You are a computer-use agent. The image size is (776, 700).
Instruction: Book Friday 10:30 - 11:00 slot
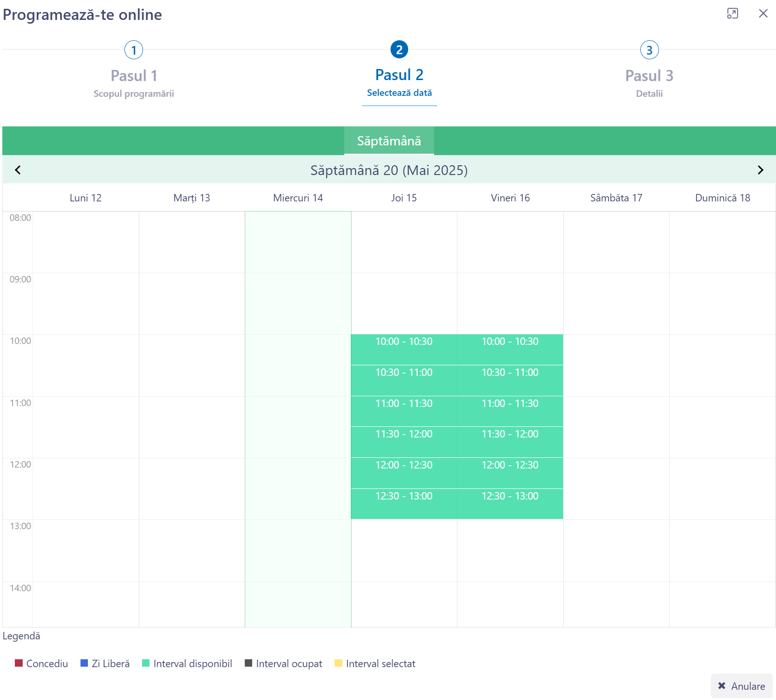[510, 380]
